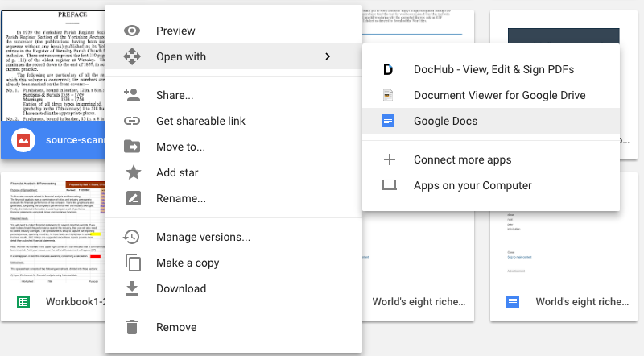Click the trash can Remove icon
This screenshot has height=356, width=644.
pos(133,327)
